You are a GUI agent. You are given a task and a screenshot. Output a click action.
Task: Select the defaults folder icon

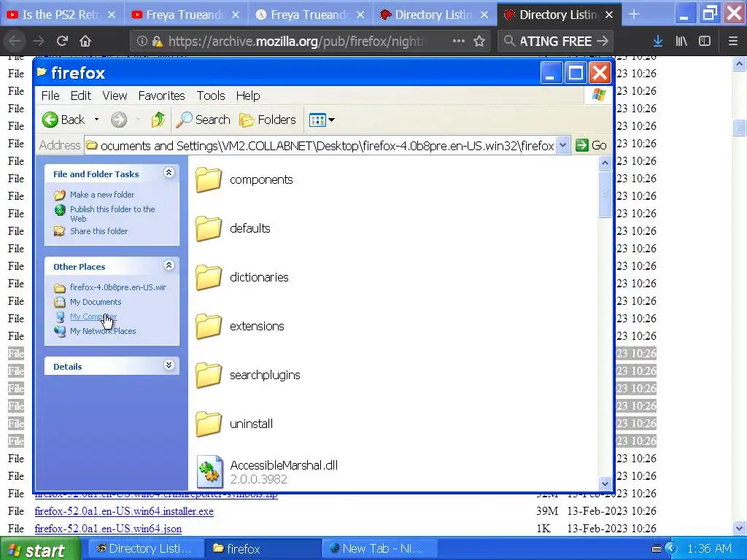coord(209,228)
